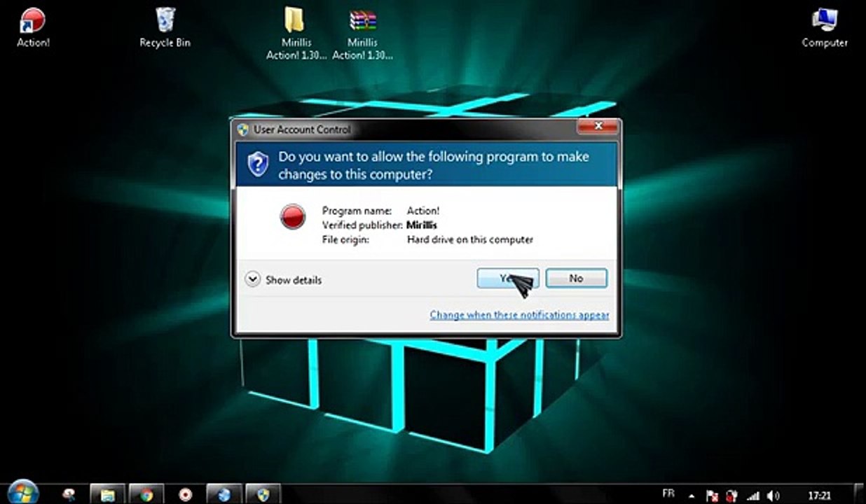
Task: Open Windows Explorer from the taskbar
Action: coord(107,494)
